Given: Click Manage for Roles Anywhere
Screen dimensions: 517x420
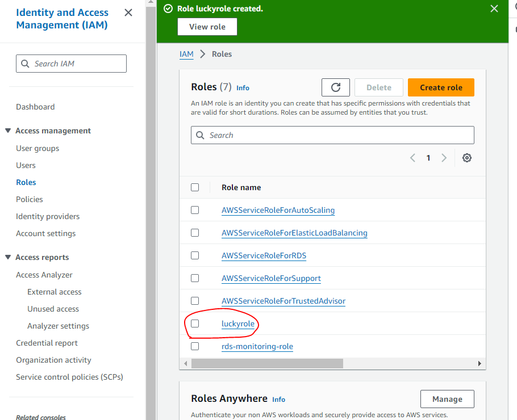Looking at the screenshot, I should (447, 399).
